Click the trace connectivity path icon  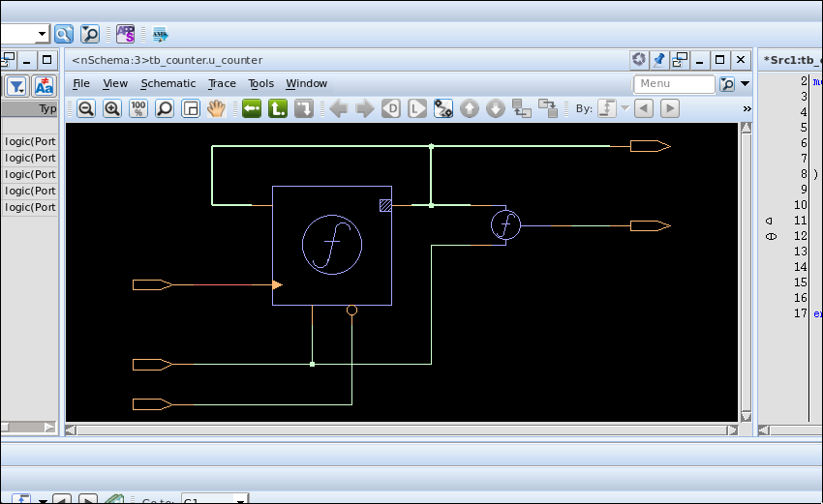tap(443, 109)
